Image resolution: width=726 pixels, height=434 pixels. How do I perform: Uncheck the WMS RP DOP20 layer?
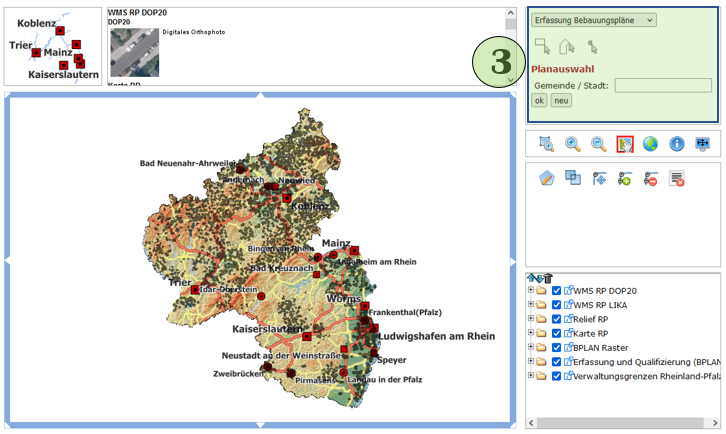pos(557,291)
